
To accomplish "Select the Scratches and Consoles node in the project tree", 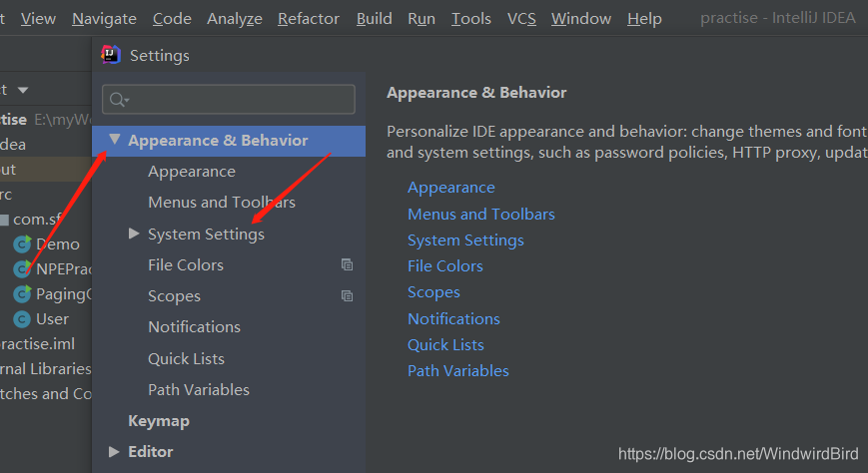I will point(45,394).
